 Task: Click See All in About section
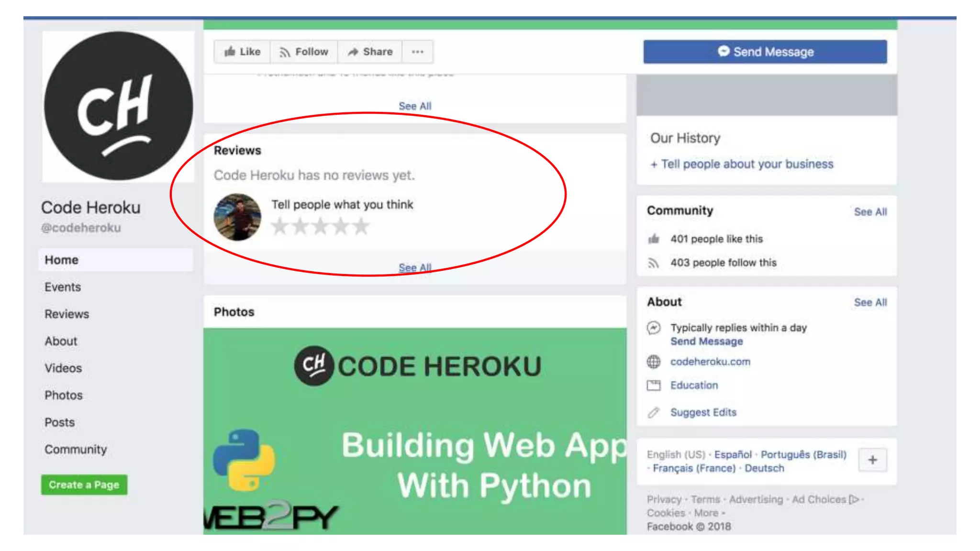870,302
